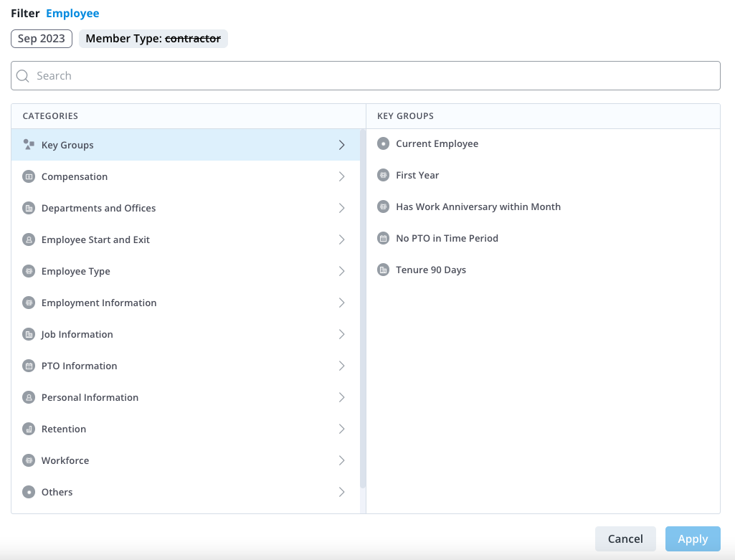735x560 pixels.
Task: Select Employee Start and Exit category
Action: (95, 239)
